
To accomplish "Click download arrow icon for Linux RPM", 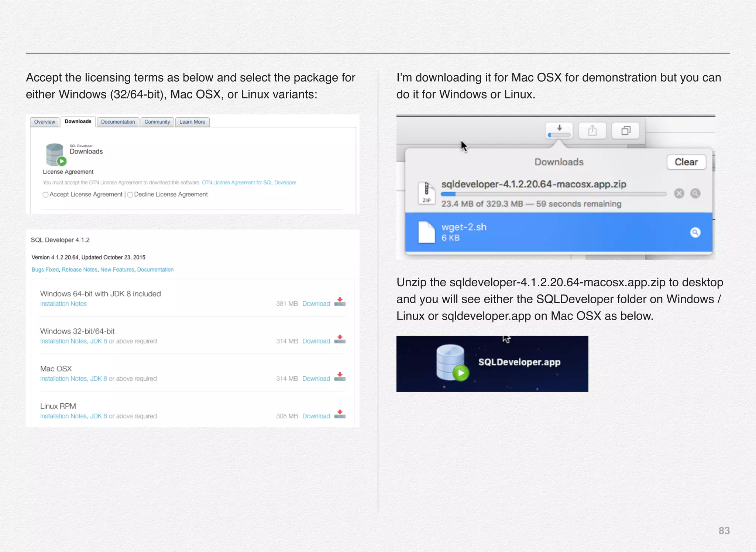I will point(340,414).
